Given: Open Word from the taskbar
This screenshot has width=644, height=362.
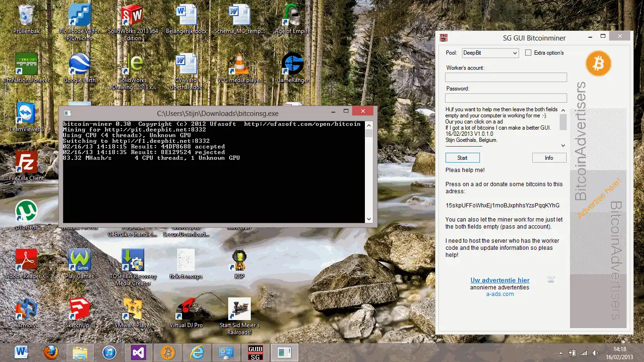Looking at the screenshot, I should [x=22, y=352].
